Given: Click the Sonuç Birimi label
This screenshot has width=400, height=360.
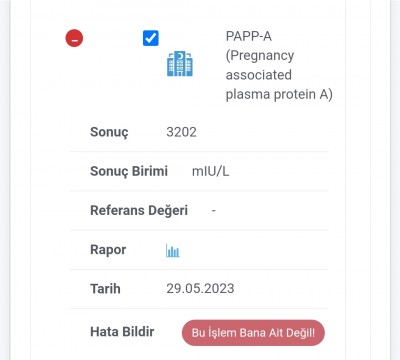Looking at the screenshot, I should 129,171.
